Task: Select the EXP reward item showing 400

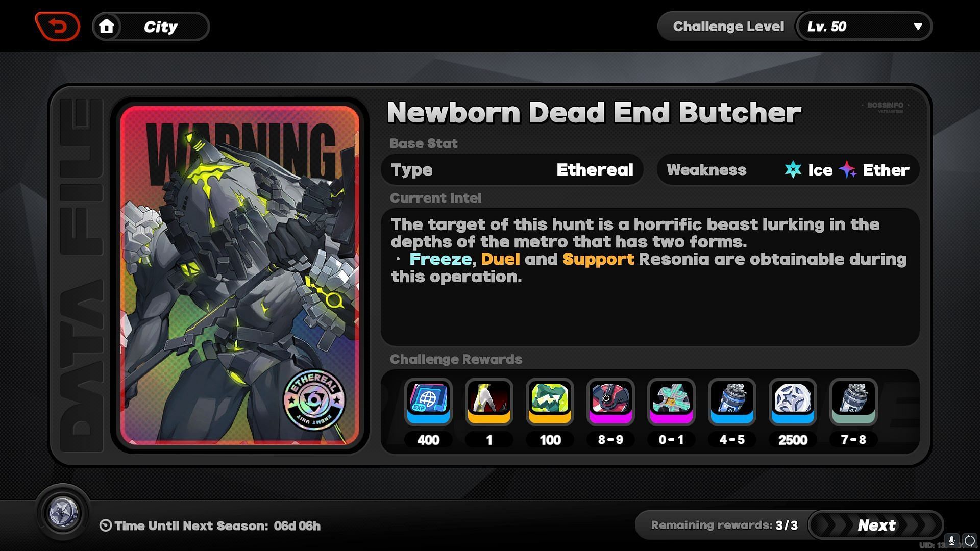Action: pyautogui.click(x=428, y=402)
